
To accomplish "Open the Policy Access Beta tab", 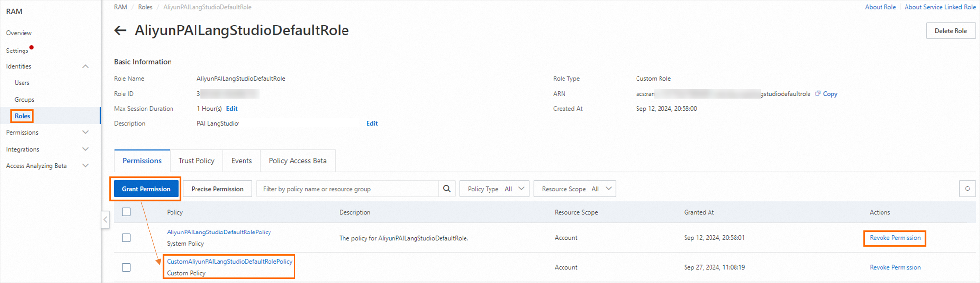I will point(298,161).
